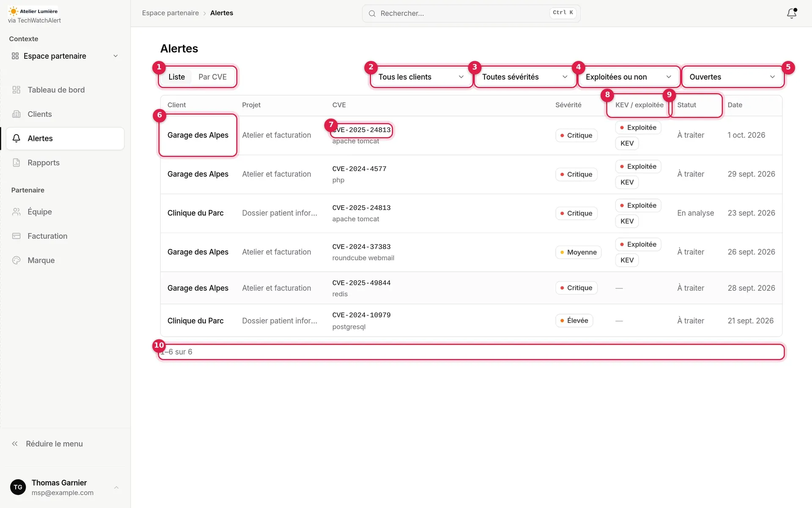Click the Facturation card icon
The height and width of the screenshot is (508, 812).
pyautogui.click(x=16, y=236)
